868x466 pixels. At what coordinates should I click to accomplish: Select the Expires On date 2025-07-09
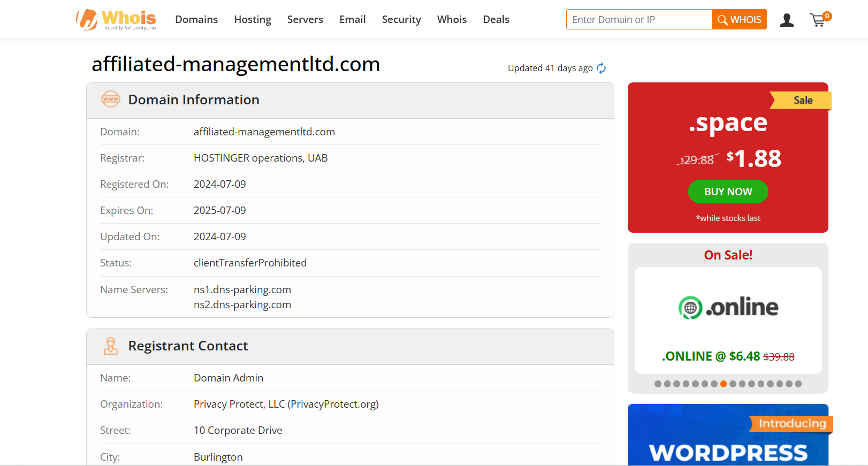coord(220,210)
